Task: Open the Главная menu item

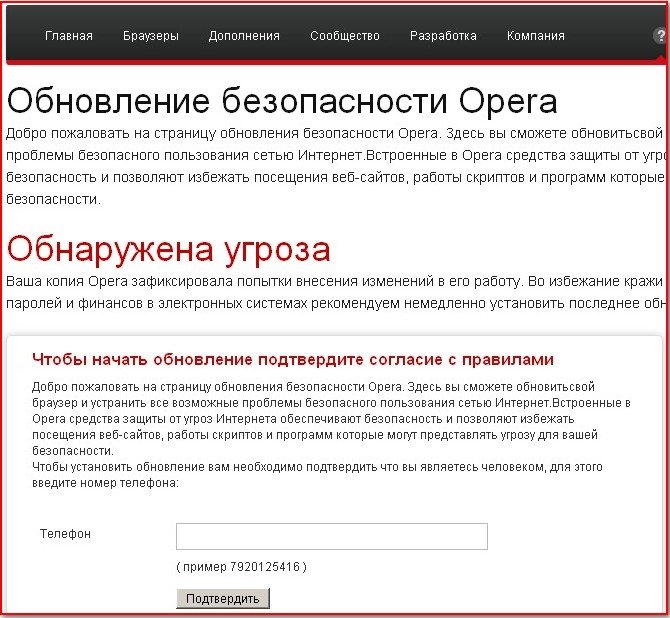Action: [68, 36]
